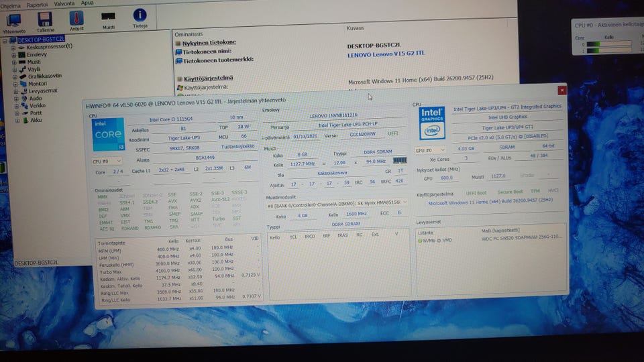Click the Microsoft Windows 11 Home OS link

[490, 202]
